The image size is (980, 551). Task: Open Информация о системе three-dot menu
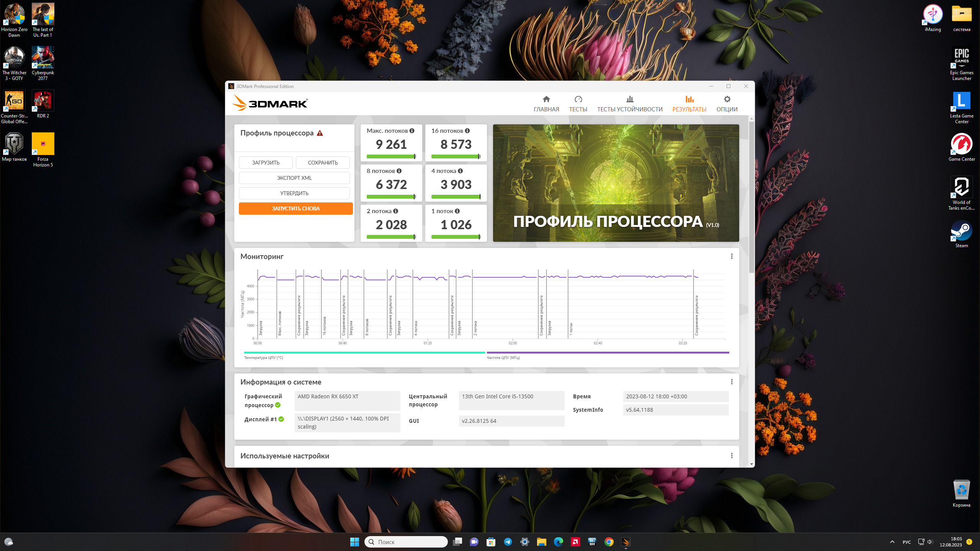pyautogui.click(x=732, y=382)
